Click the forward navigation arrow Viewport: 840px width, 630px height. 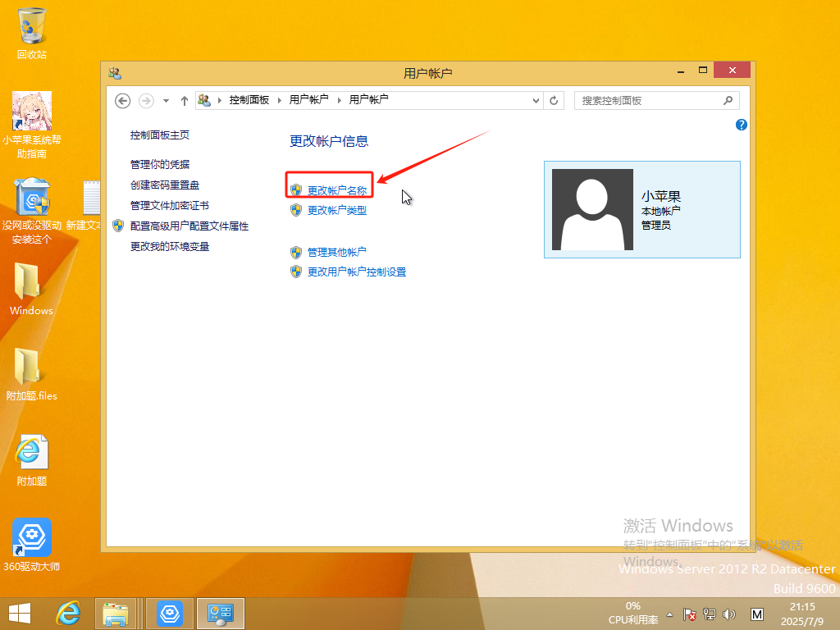pos(146,101)
